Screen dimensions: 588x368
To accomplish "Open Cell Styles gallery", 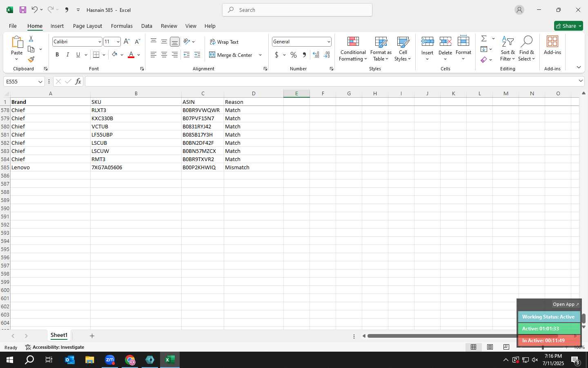I will coord(403,49).
